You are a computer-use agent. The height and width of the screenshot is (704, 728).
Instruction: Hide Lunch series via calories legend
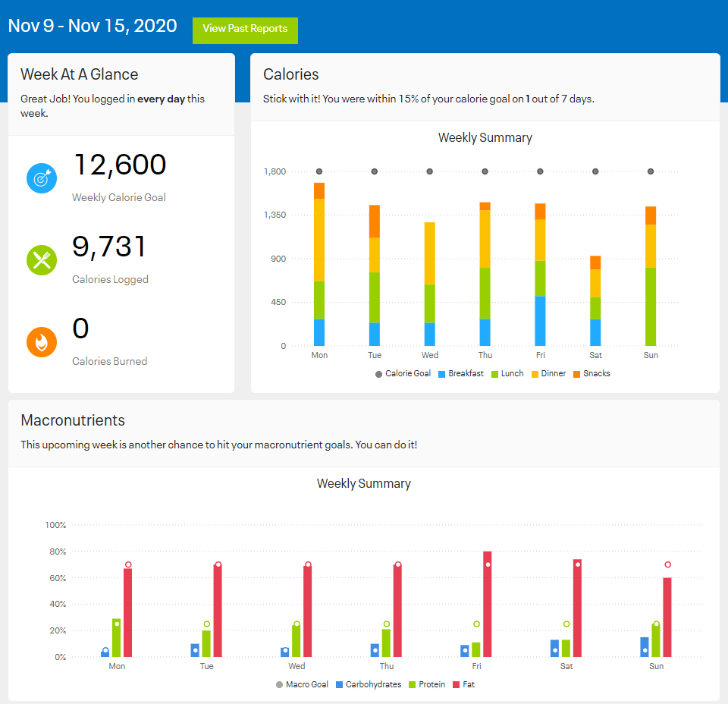(x=507, y=374)
